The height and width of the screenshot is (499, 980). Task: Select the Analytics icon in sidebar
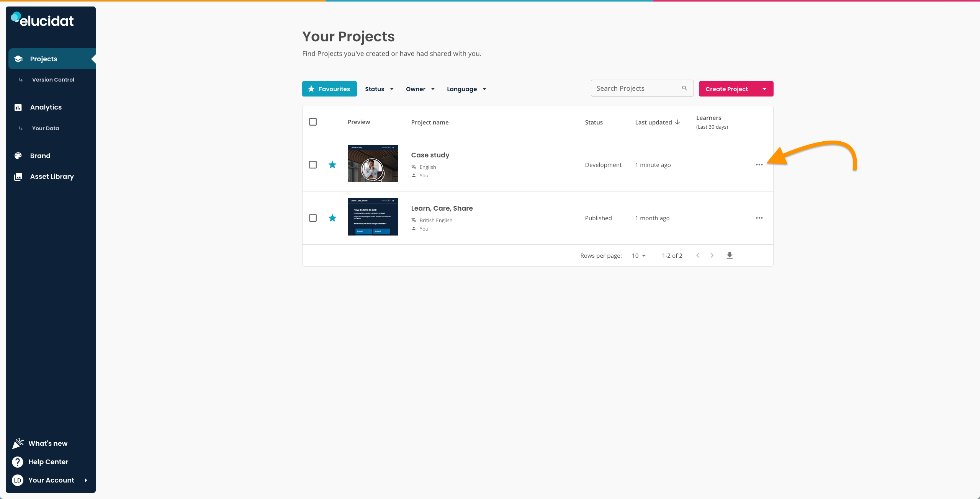click(x=18, y=107)
